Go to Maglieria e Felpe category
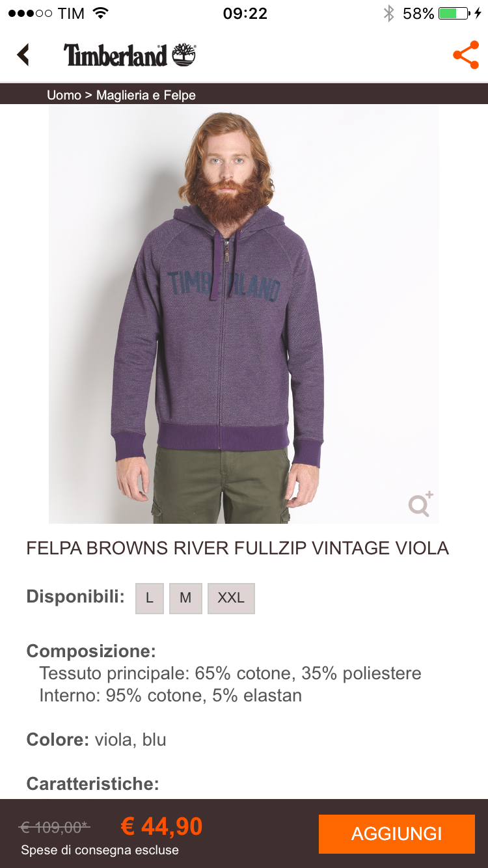This screenshot has height=868, width=488. click(146, 95)
